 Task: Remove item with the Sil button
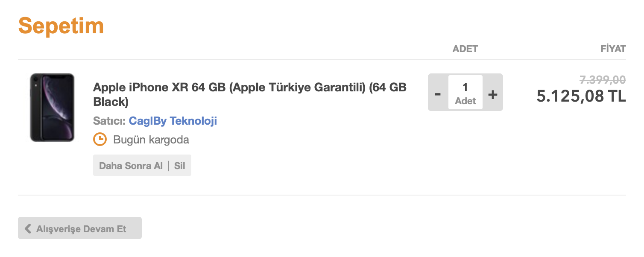180,166
